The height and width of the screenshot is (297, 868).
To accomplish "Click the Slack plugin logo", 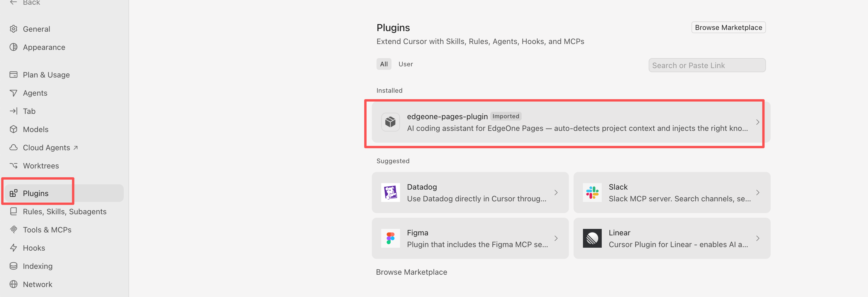I will (592, 193).
